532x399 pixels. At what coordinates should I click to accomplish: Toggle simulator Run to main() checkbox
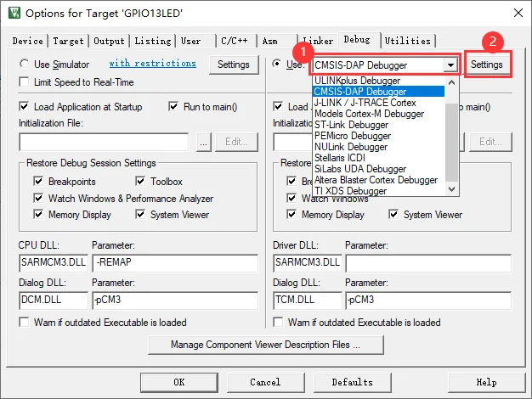coord(173,106)
